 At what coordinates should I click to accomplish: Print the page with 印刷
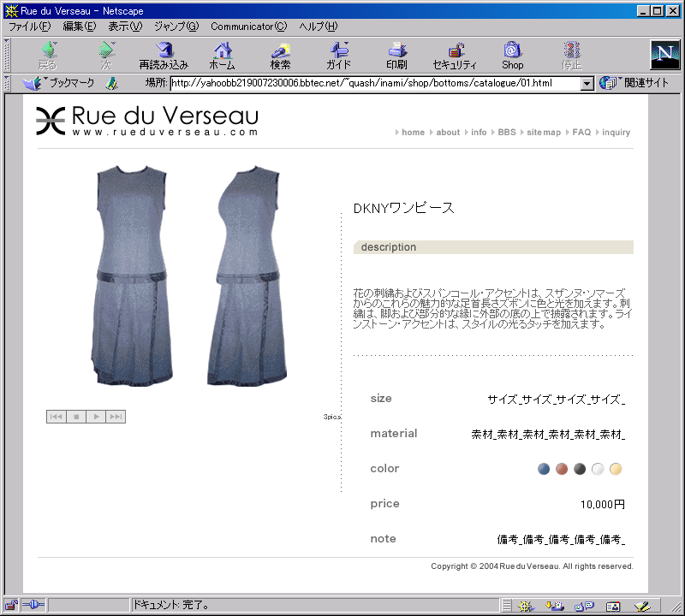pyautogui.click(x=396, y=56)
